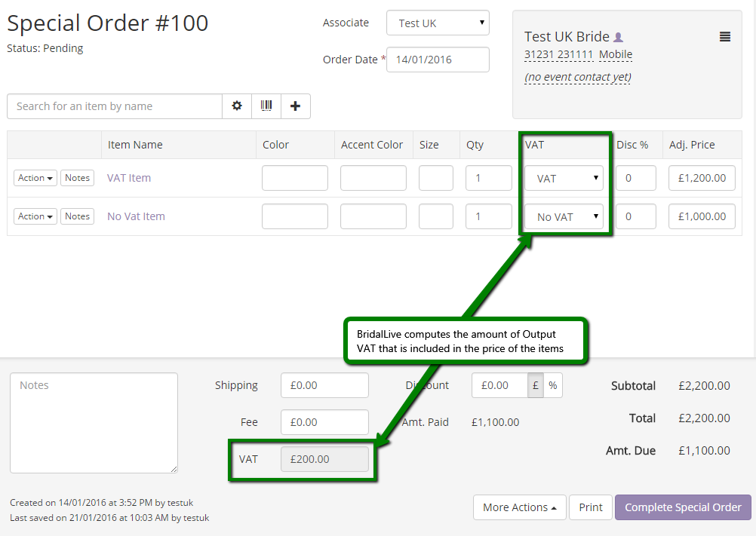Open item search settings gear
The height and width of the screenshot is (536, 756).
coord(237,106)
